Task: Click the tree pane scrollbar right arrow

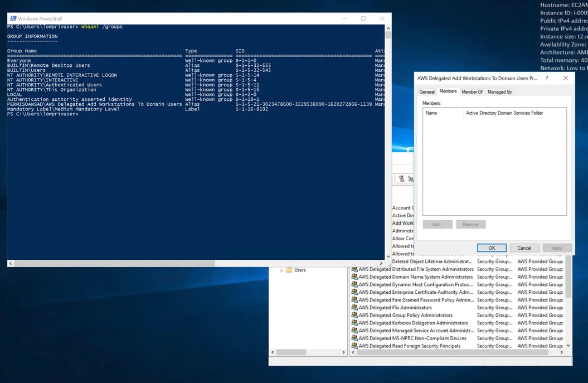Action: pyautogui.click(x=343, y=352)
